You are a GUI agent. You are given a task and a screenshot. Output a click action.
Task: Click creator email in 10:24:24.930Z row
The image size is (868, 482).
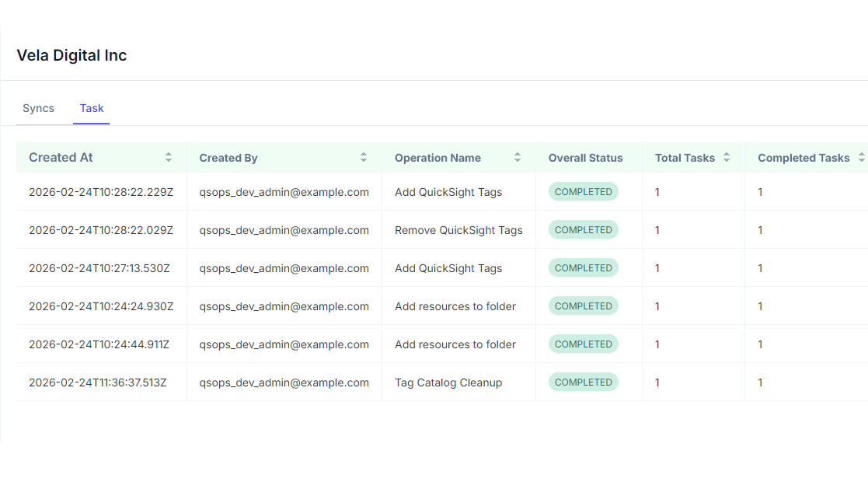[284, 306]
